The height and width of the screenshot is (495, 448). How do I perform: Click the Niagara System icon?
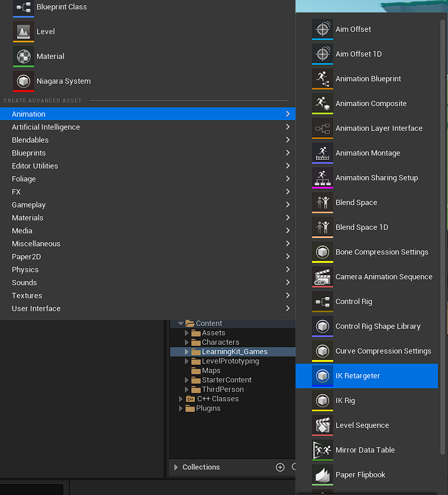pos(24,81)
